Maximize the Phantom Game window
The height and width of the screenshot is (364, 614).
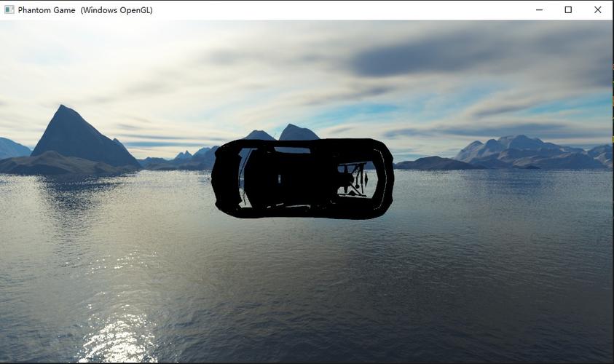click(x=568, y=9)
